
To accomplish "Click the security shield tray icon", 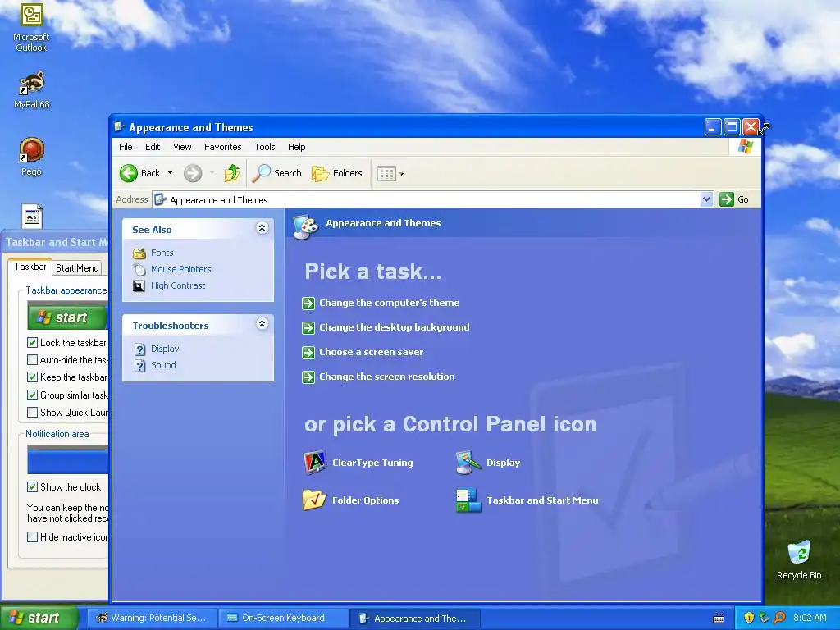I will (x=749, y=618).
